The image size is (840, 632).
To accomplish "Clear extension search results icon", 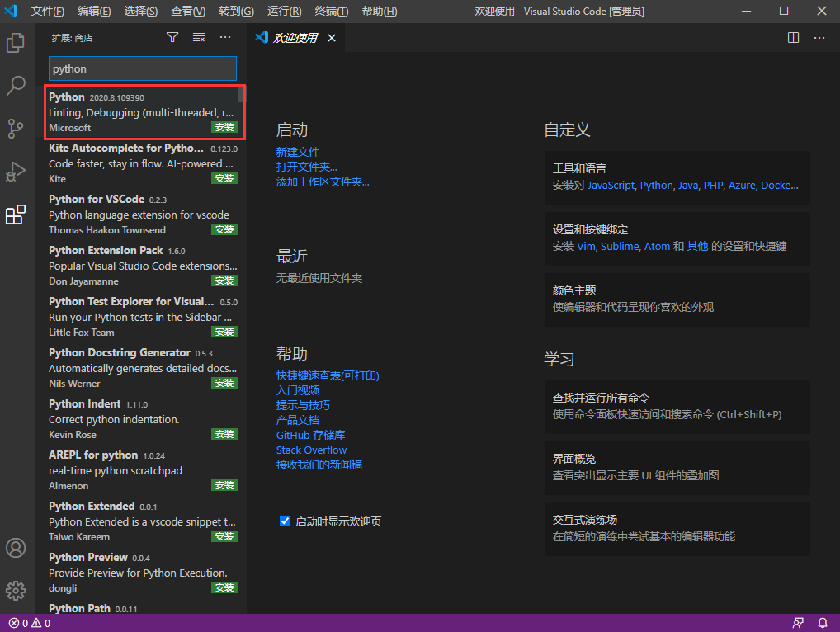I will [x=199, y=37].
